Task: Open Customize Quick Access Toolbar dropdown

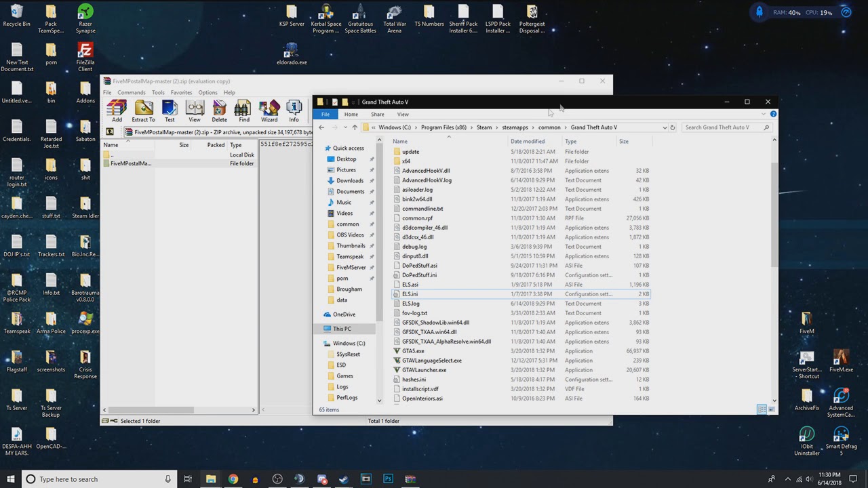Action: [355, 102]
